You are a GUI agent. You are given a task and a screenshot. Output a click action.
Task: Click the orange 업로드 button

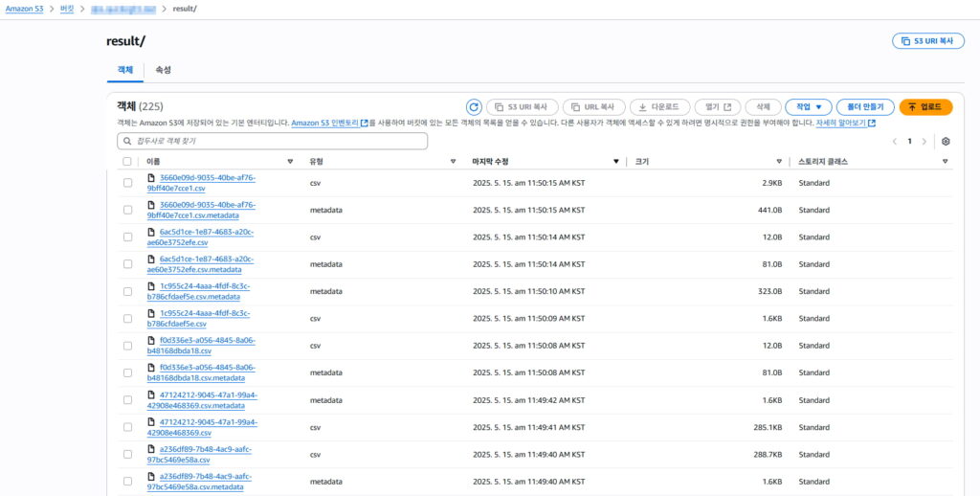[925, 107]
